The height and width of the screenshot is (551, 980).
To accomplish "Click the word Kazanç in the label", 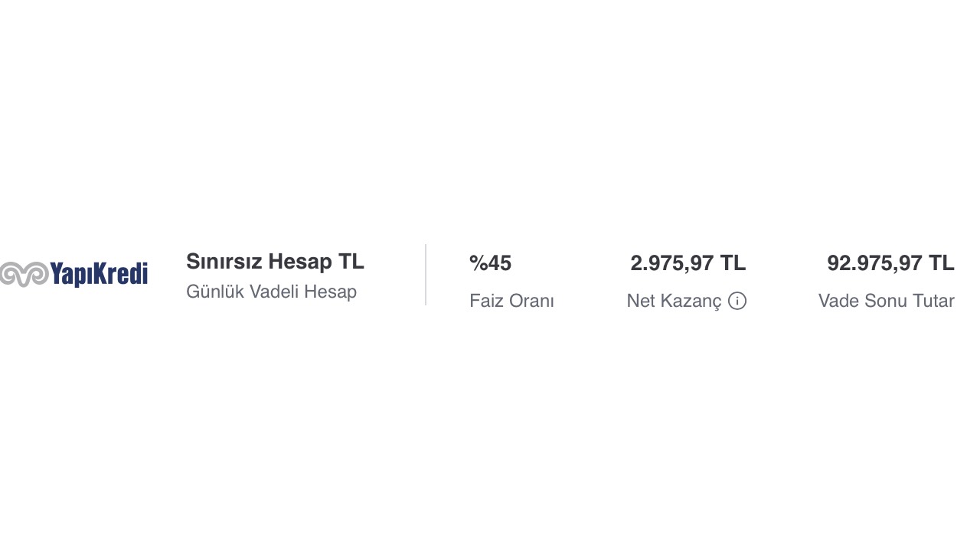I will [691, 301].
